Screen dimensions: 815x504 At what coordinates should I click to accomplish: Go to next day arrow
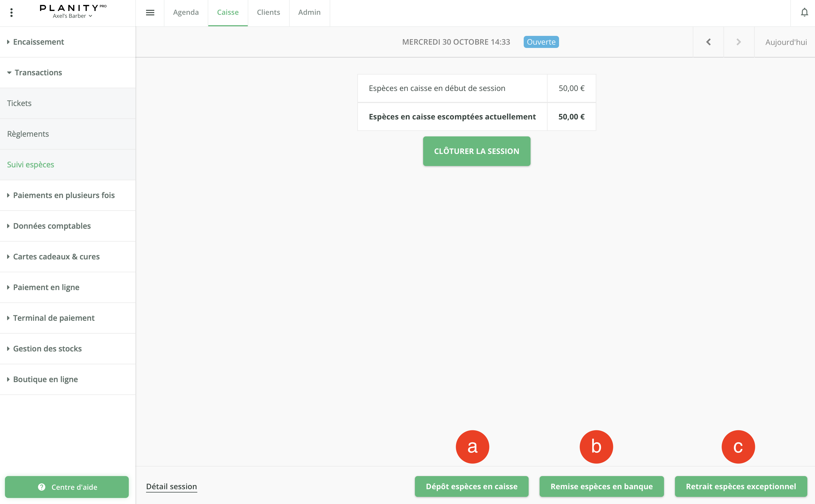[x=739, y=42]
